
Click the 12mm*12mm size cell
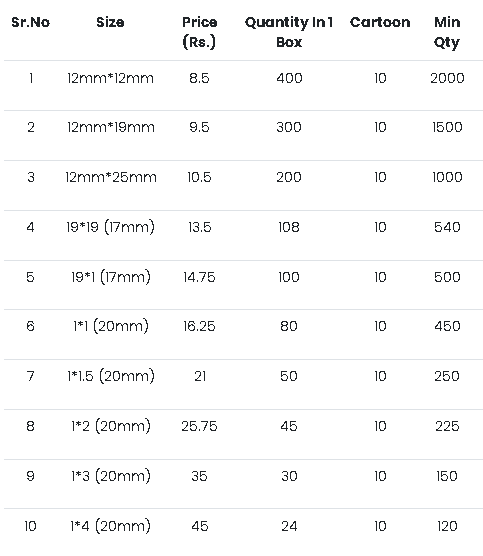click(110, 78)
